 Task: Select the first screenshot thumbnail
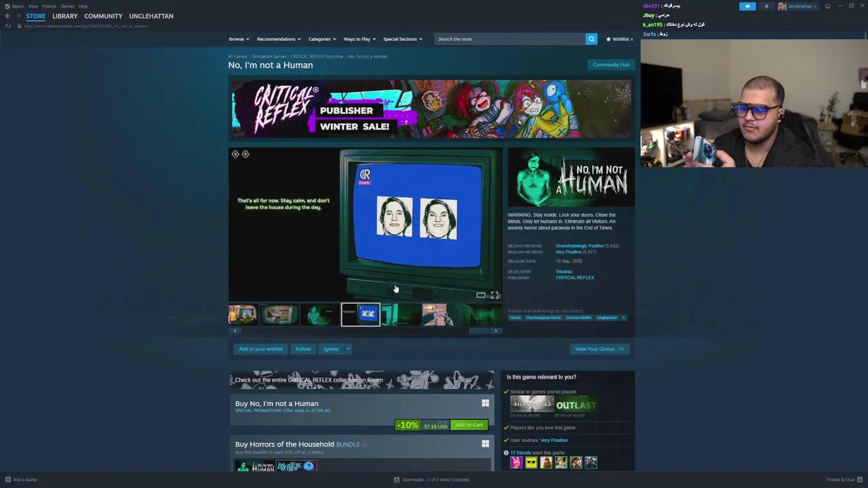coord(243,314)
